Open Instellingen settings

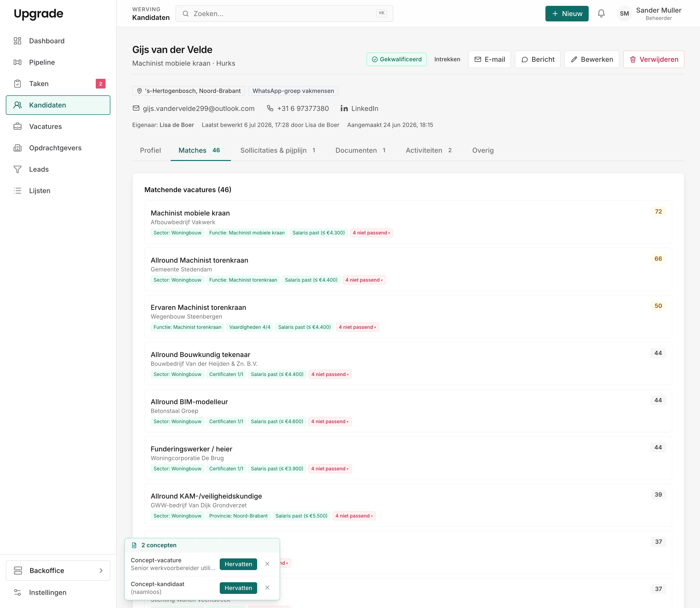pos(58,592)
